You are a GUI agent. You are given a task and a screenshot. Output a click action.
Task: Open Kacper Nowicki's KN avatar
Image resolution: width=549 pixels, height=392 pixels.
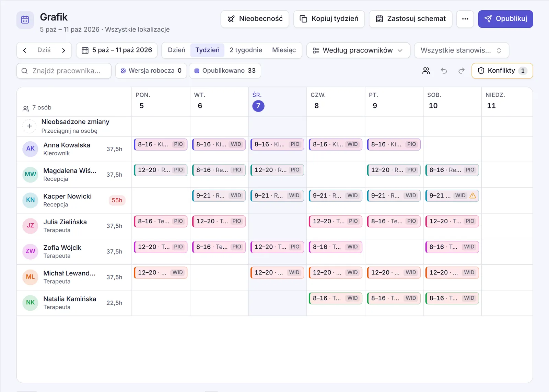(30, 200)
